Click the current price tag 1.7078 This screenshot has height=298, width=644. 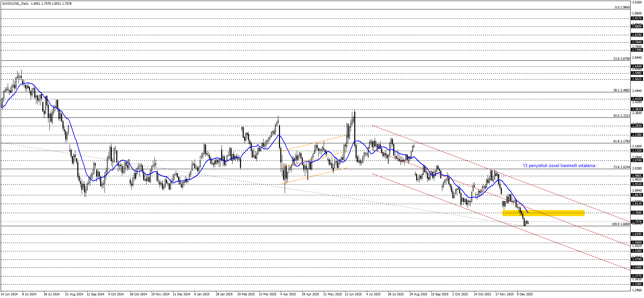point(637,221)
